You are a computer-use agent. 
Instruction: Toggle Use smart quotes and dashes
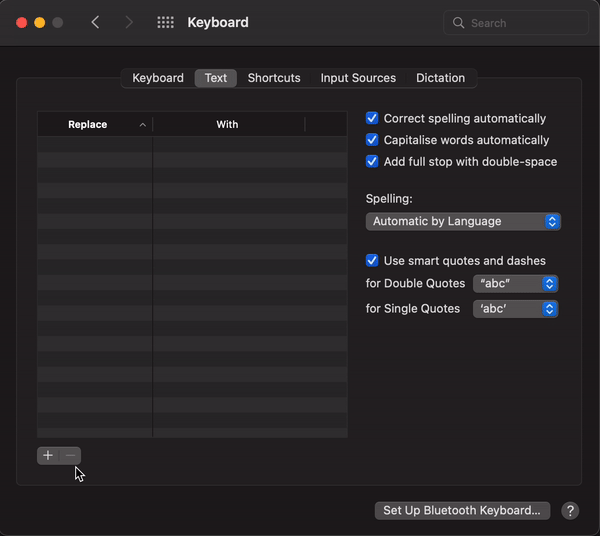tap(372, 261)
